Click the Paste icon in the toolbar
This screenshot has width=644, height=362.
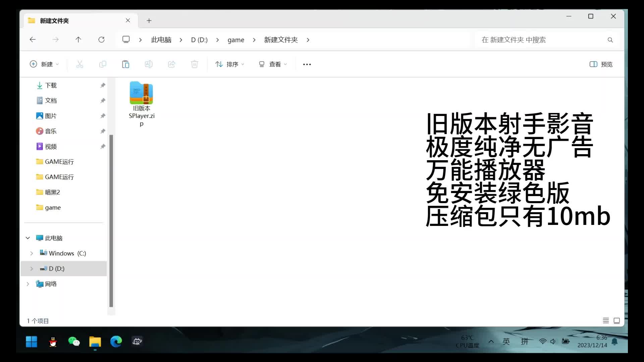(x=126, y=64)
